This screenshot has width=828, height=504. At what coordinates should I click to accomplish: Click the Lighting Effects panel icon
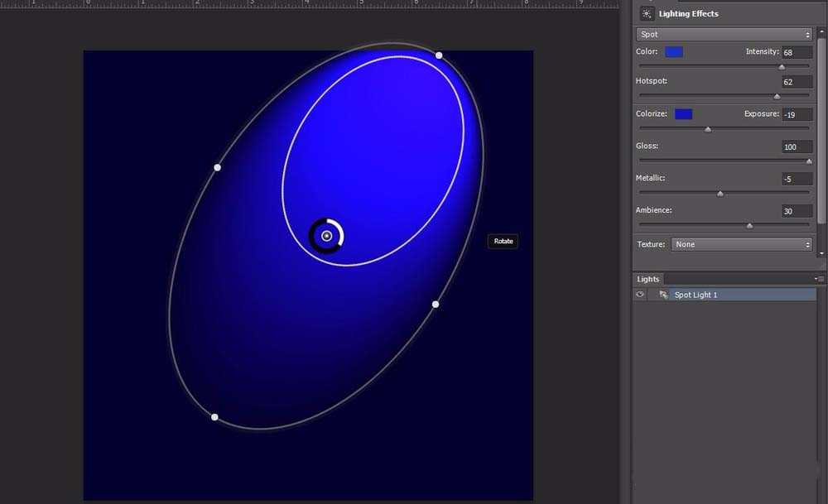tap(647, 13)
